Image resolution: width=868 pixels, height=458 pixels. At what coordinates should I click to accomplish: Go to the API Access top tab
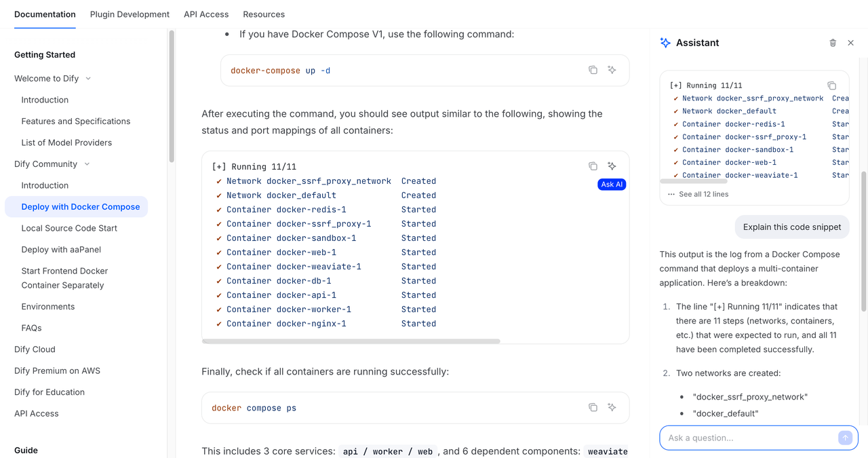click(x=206, y=14)
